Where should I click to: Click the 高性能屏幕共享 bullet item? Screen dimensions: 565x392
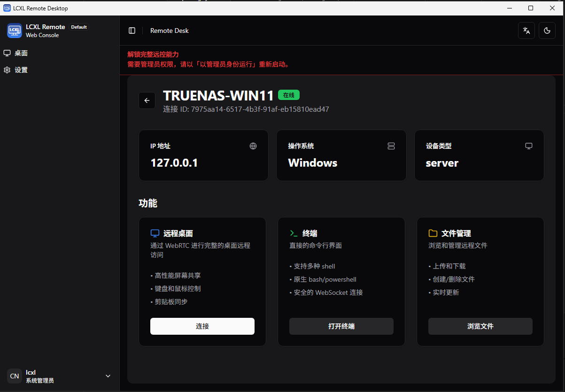tap(176, 276)
